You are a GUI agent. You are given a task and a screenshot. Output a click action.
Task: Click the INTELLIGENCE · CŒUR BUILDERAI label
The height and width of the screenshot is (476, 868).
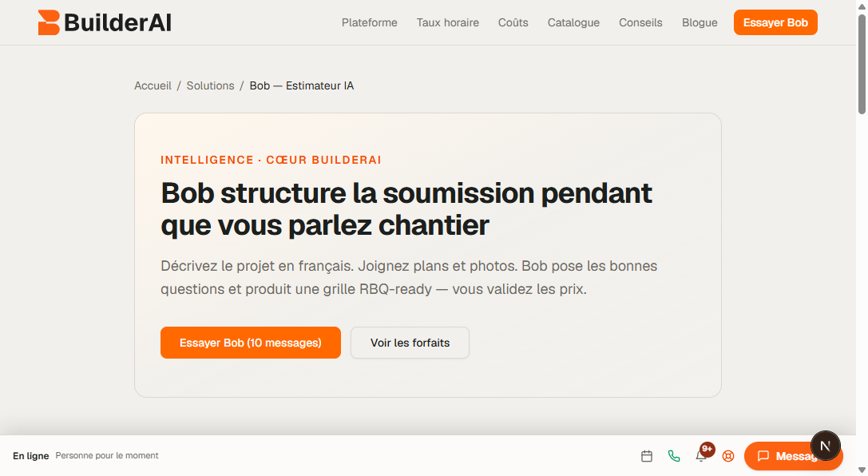[x=271, y=160]
